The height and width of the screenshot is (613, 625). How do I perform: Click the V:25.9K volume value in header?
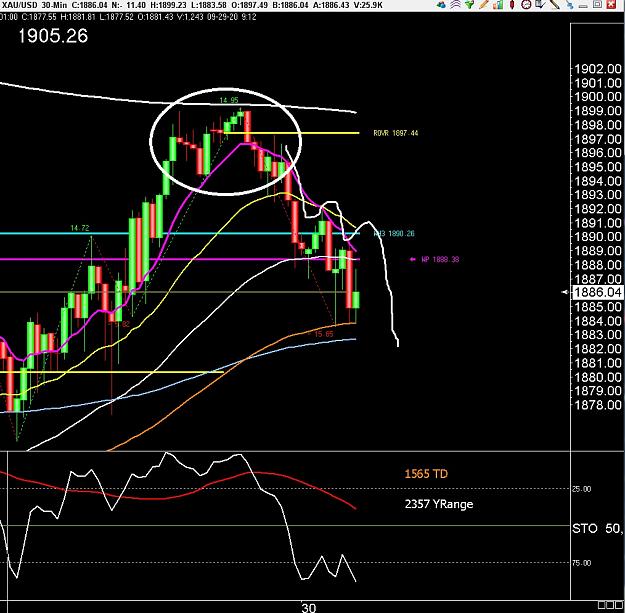pyautogui.click(x=367, y=5)
